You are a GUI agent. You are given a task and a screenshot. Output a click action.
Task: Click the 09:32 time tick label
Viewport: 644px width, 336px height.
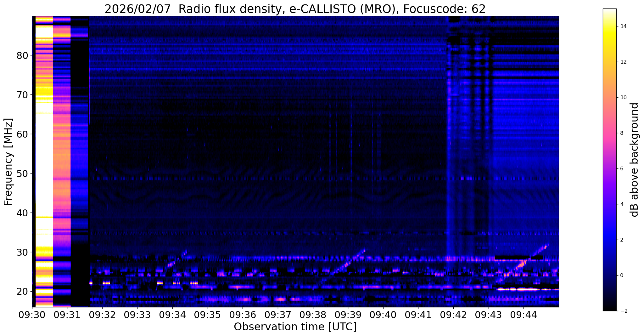point(102,315)
